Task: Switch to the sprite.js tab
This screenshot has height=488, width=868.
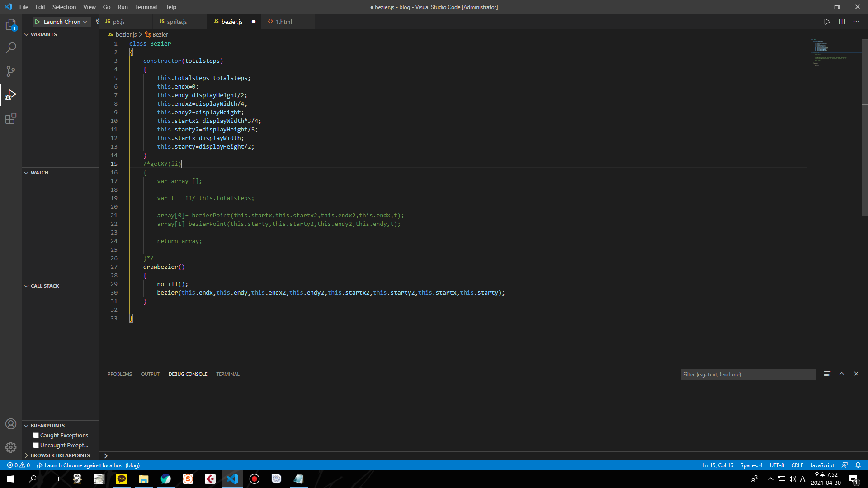Action: (x=176, y=22)
